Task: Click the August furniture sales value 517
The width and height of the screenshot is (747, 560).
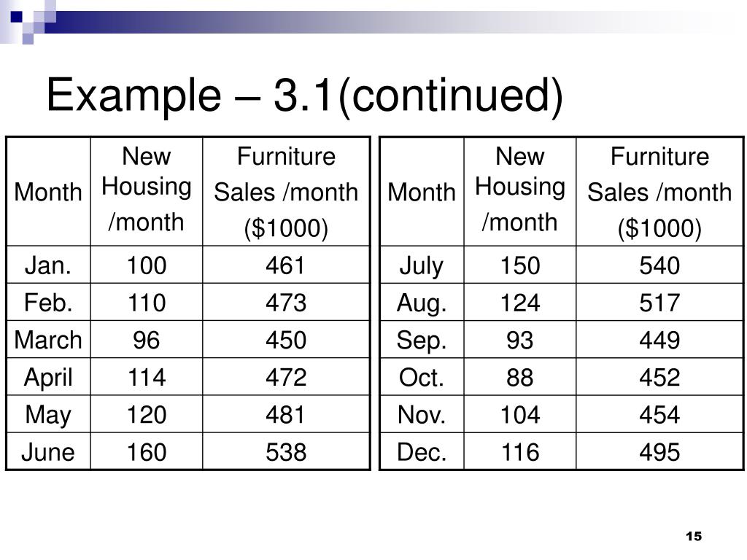Action: pyautogui.click(x=659, y=303)
